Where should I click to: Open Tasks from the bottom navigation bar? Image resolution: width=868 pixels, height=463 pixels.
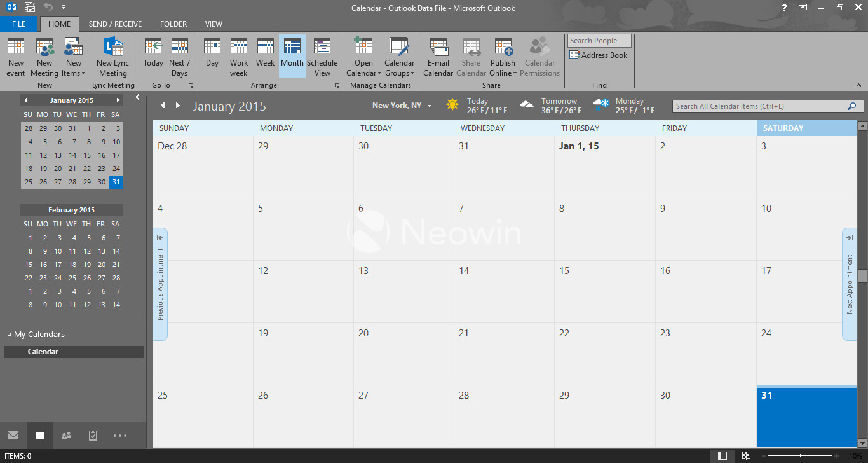coord(93,436)
